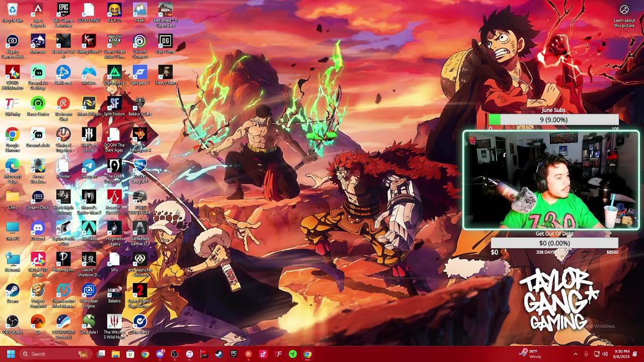Select the PEAK desktop shortcut
Viewport: 644px width, 362px height.
(x=140, y=14)
